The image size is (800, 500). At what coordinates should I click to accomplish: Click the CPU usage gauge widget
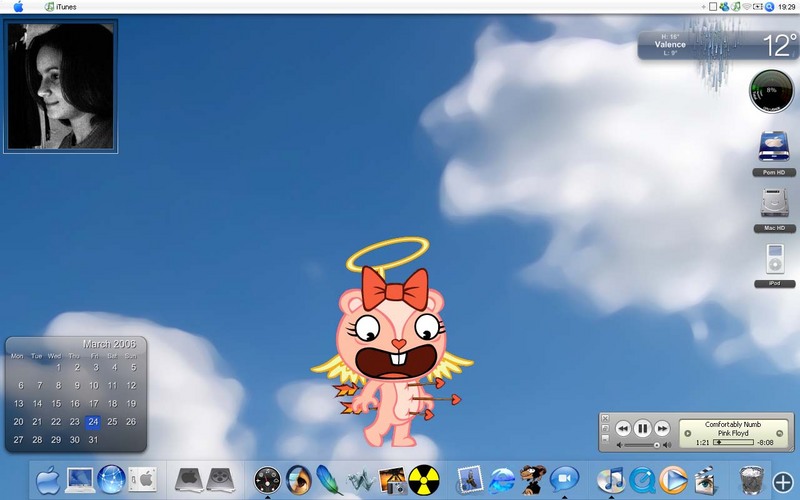pos(771,91)
